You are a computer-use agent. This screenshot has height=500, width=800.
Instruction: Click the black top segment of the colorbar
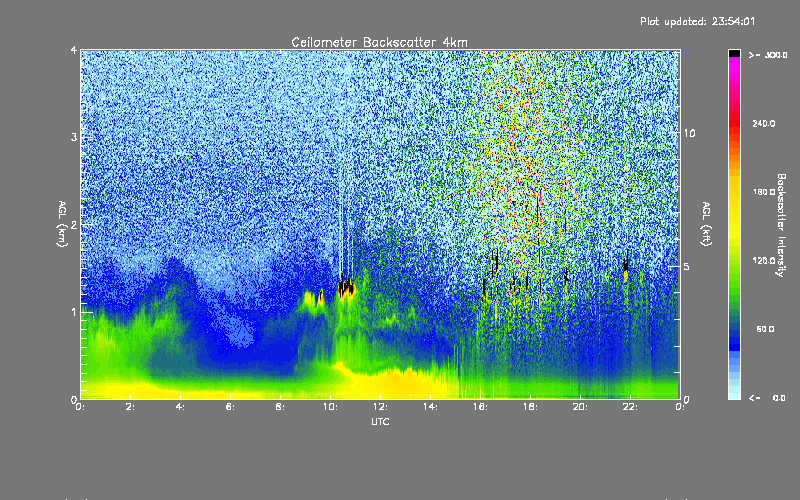tap(734, 53)
